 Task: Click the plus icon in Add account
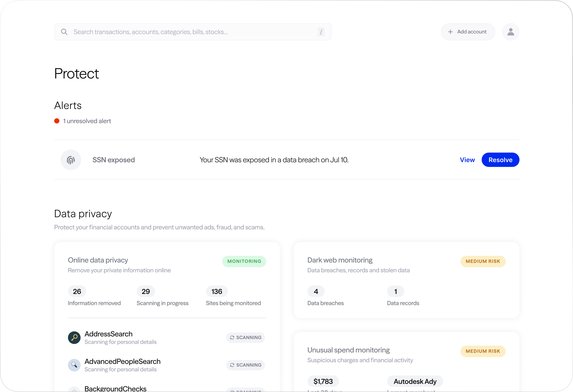[x=450, y=32]
